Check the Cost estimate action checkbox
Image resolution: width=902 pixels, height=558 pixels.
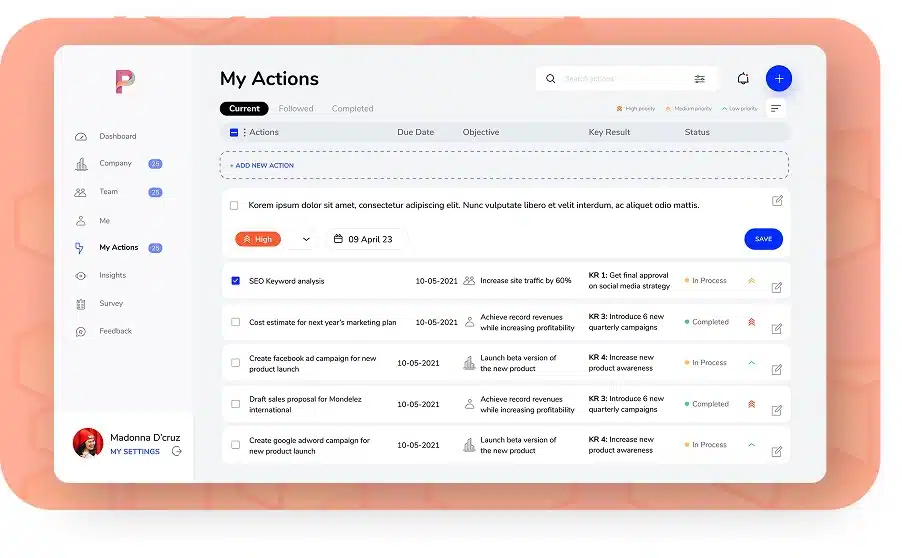pos(235,322)
